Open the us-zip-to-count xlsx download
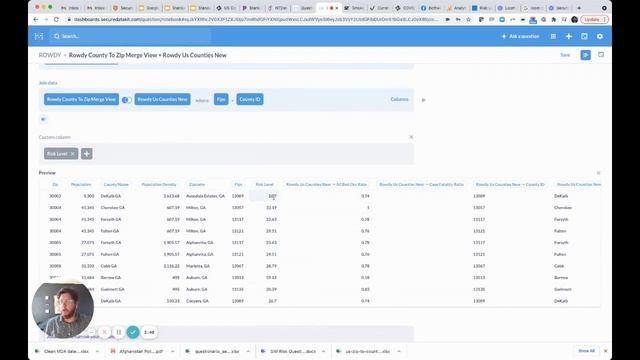This screenshot has height=360, width=640. pos(364,351)
